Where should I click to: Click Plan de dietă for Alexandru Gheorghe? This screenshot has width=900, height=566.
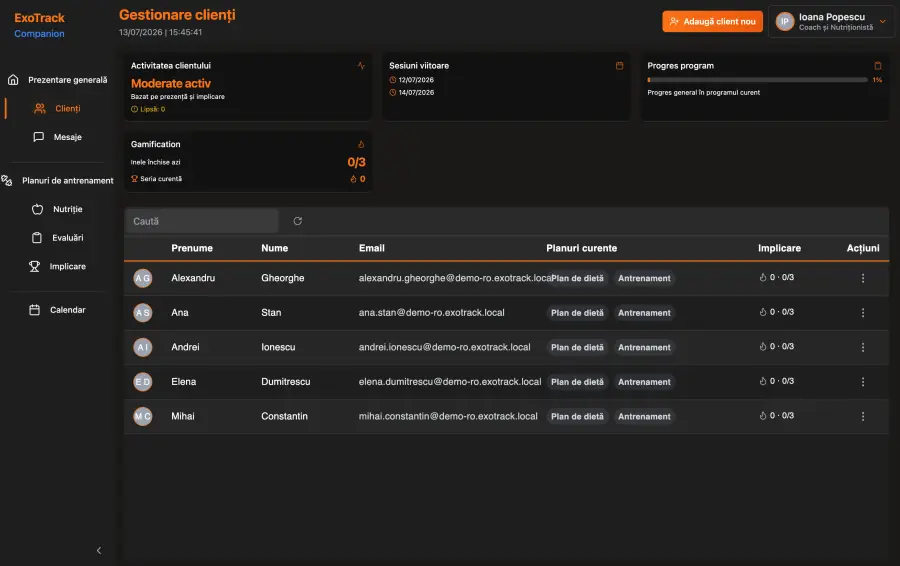click(577, 278)
